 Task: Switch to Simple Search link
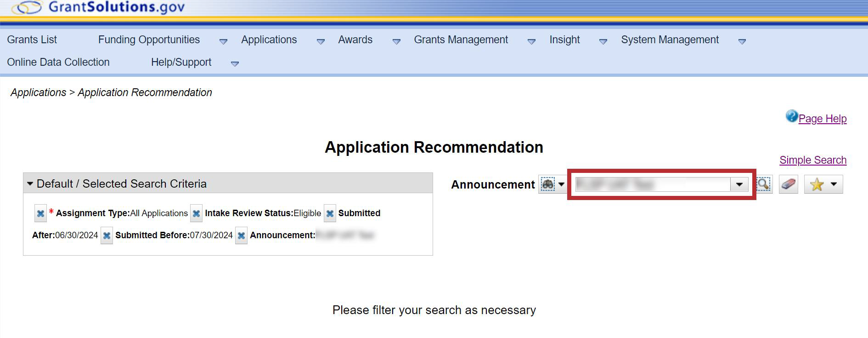[812, 160]
